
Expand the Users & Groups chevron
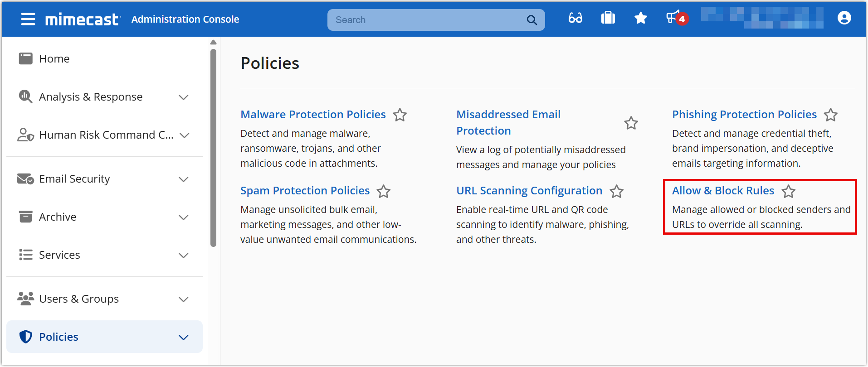click(183, 299)
